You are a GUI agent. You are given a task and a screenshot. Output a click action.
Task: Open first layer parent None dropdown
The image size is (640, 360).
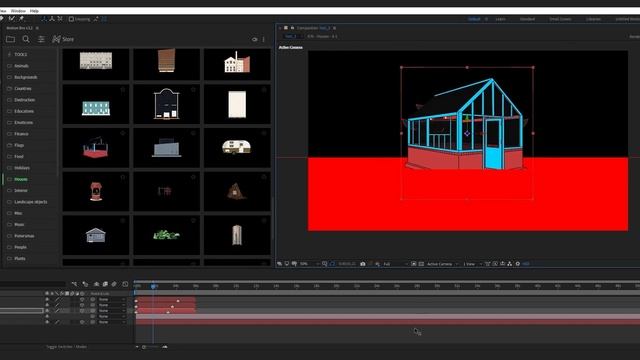111,300
